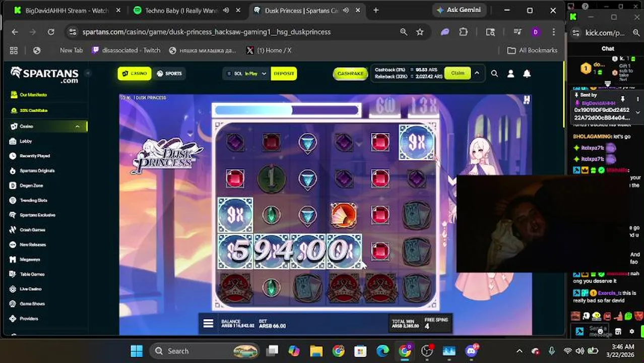Open Chrome tab search screen icon

[x=490, y=32]
